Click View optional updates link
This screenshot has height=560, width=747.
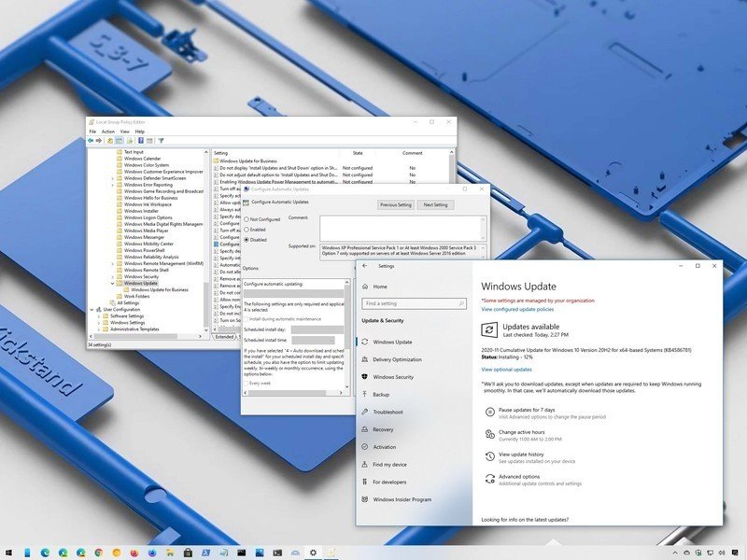506,370
